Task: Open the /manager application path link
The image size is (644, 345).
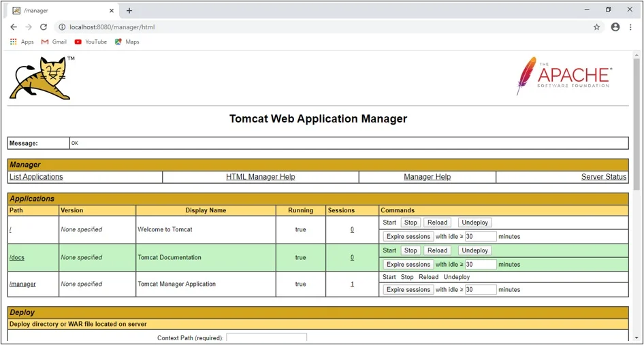Action: point(22,284)
